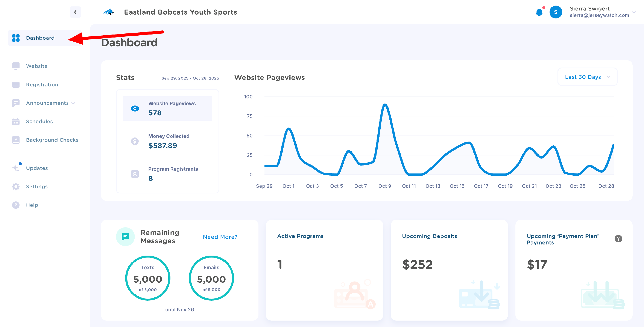
Task: Click the Need More? link
Action: point(220,237)
